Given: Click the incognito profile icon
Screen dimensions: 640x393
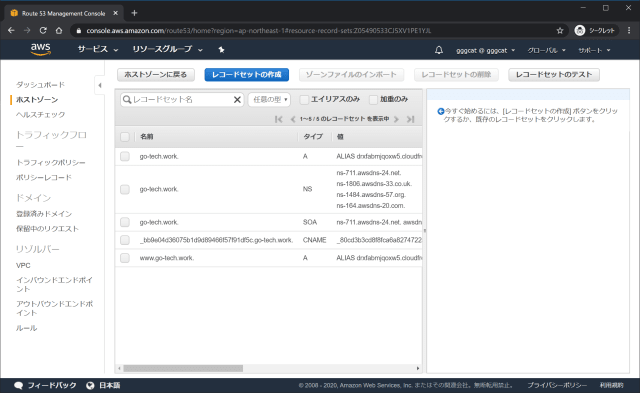Looking at the screenshot, I should pyautogui.click(x=580, y=31).
